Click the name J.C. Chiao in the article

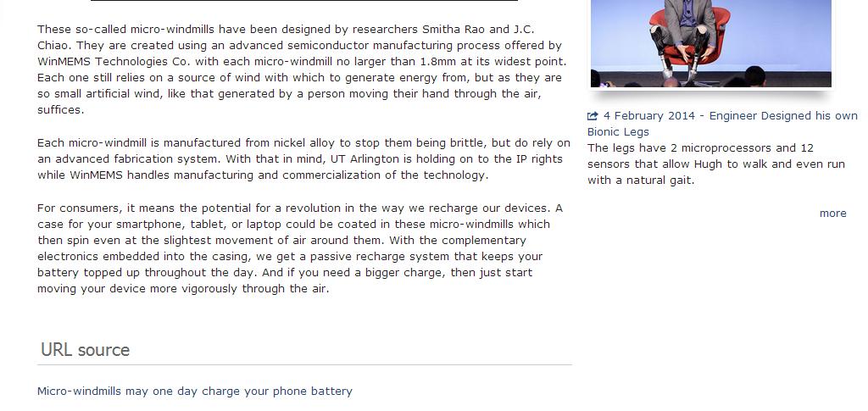click(524, 30)
